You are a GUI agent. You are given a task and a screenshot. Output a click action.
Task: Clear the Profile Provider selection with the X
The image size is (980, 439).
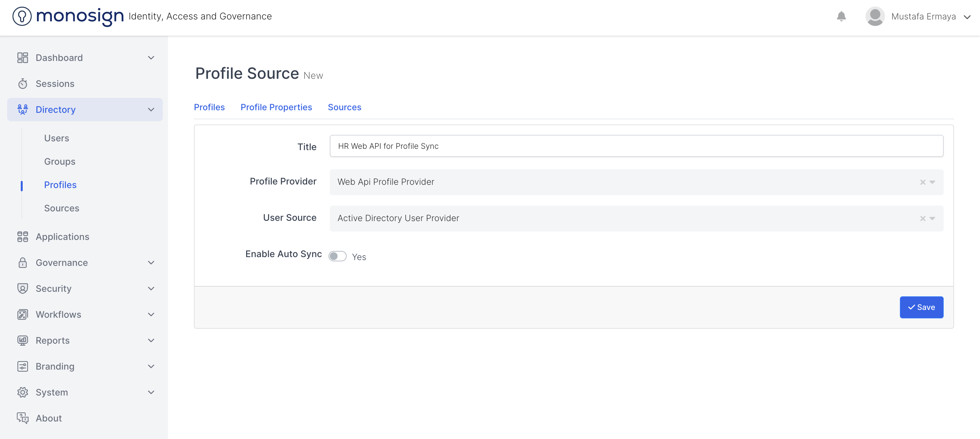click(x=922, y=182)
